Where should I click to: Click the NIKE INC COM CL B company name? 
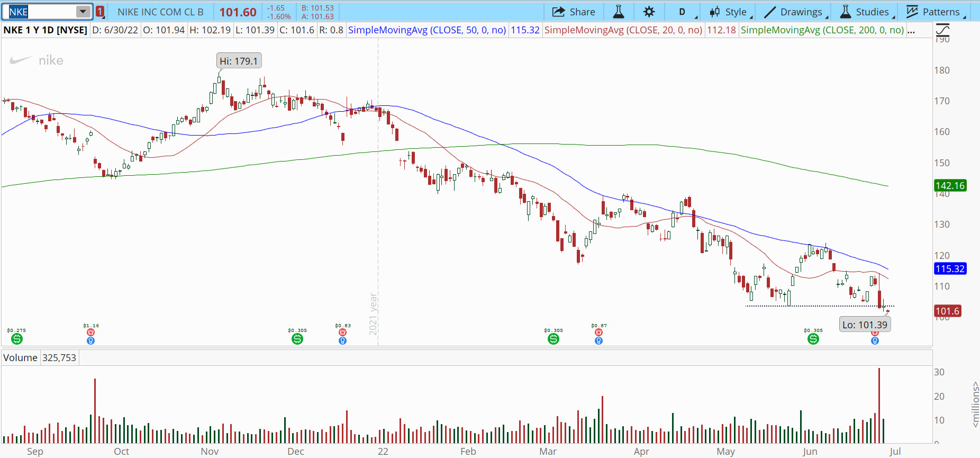(160, 12)
